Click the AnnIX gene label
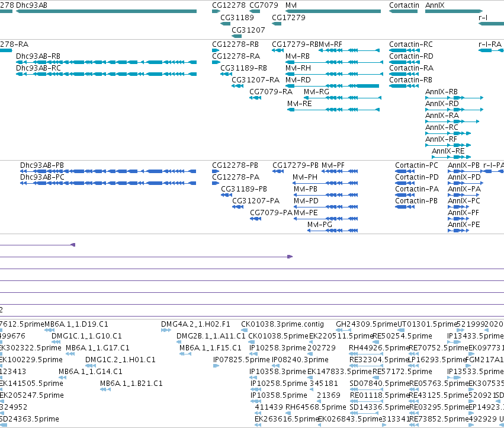This screenshot has height=428, width=504. click(435, 5)
